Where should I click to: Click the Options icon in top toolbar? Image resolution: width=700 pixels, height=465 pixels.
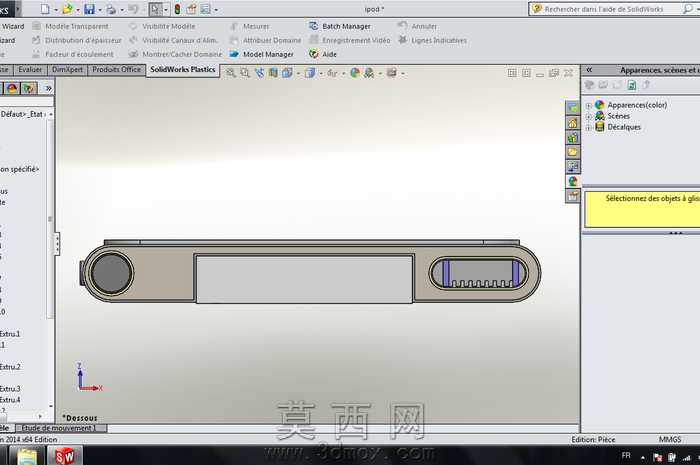(x=206, y=9)
